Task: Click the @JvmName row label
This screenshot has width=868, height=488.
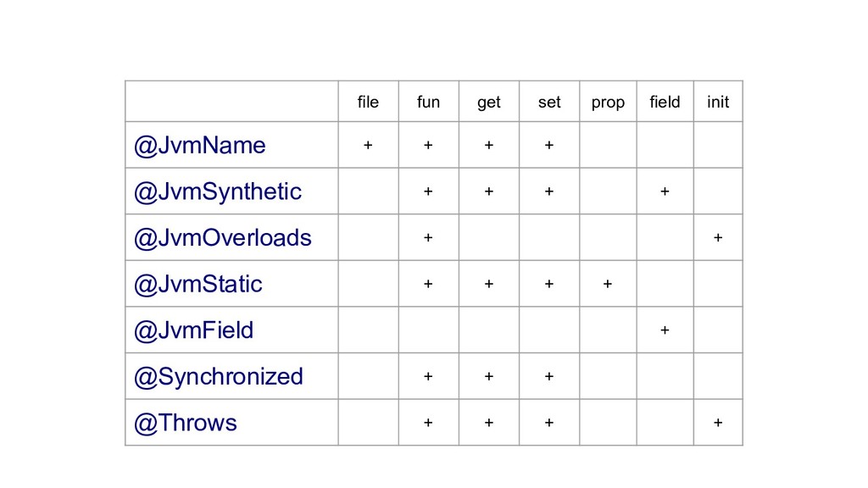Action: (x=199, y=146)
